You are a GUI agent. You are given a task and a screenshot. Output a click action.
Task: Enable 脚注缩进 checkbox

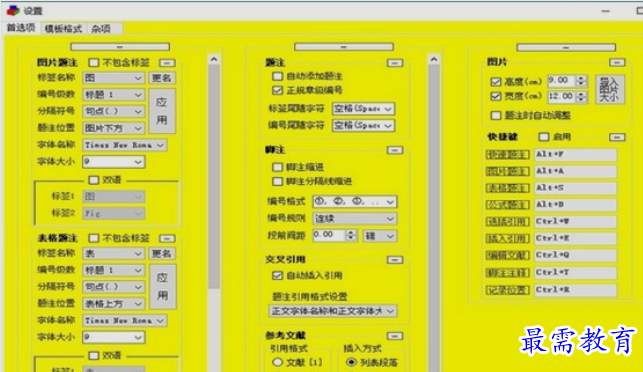pyautogui.click(x=278, y=167)
